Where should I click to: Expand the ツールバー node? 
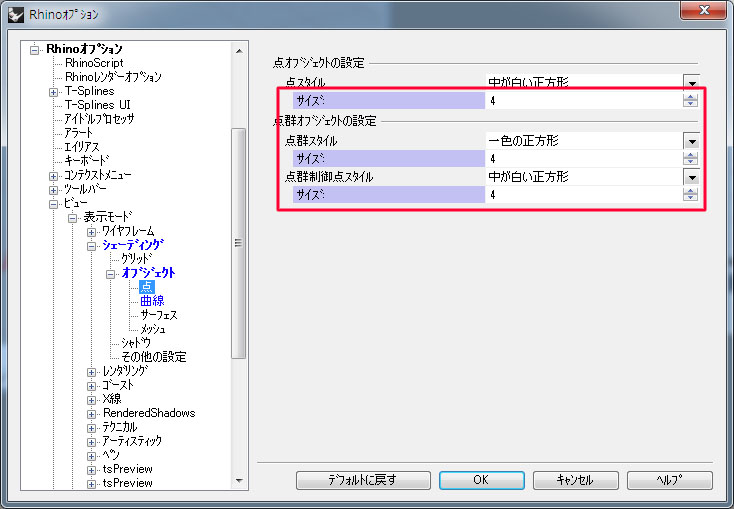click(53, 190)
